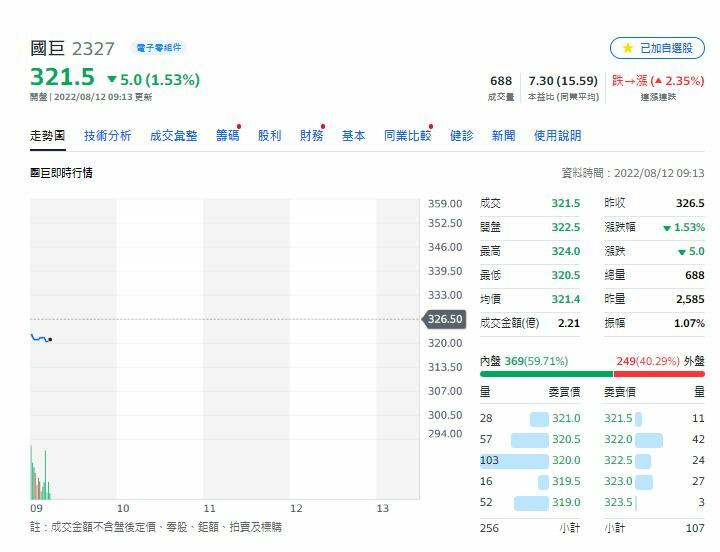Click ask price 321.5 in order book
The height and width of the screenshot is (552, 720).
point(618,418)
